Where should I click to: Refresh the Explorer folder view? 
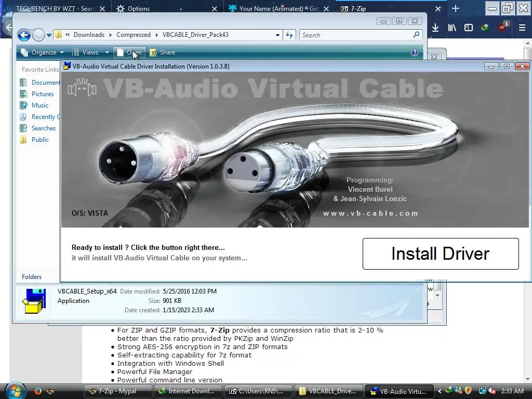point(289,35)
